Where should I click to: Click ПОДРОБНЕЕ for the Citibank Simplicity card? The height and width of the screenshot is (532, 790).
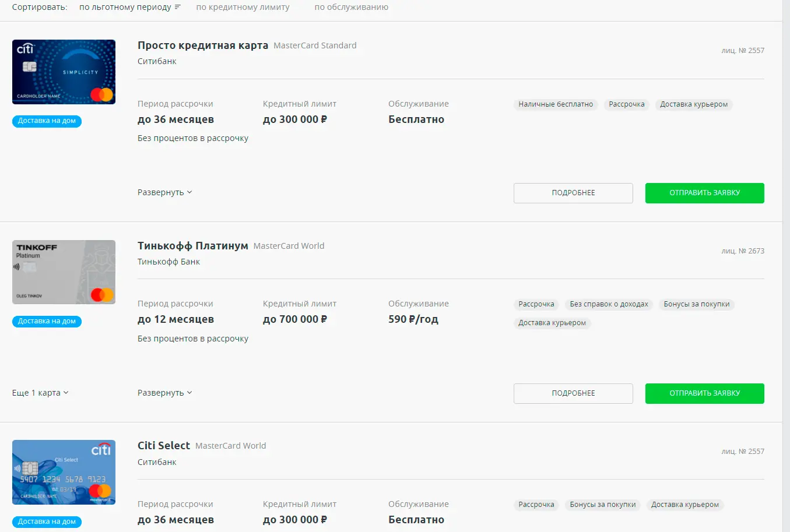(x=573, y=193)
